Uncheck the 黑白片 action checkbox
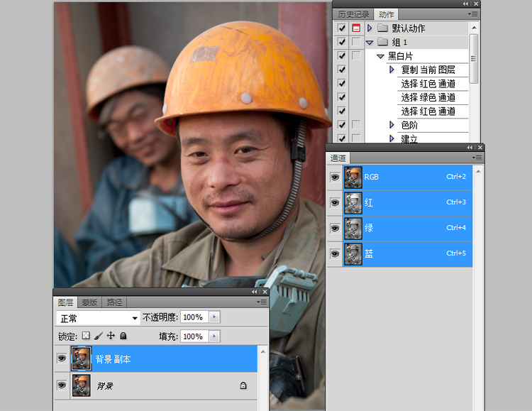Image resolution: width=532 pixels, height=411 pixels. pos(342,56)
